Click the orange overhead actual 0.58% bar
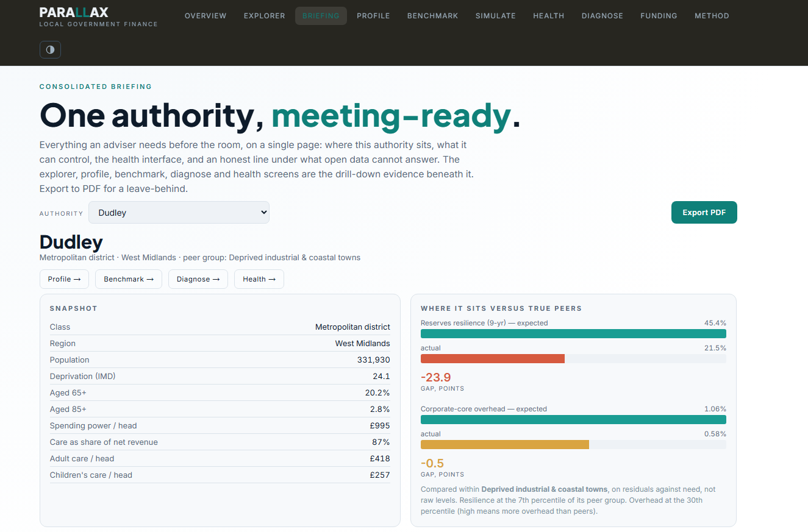 click(x=505, y=445)
